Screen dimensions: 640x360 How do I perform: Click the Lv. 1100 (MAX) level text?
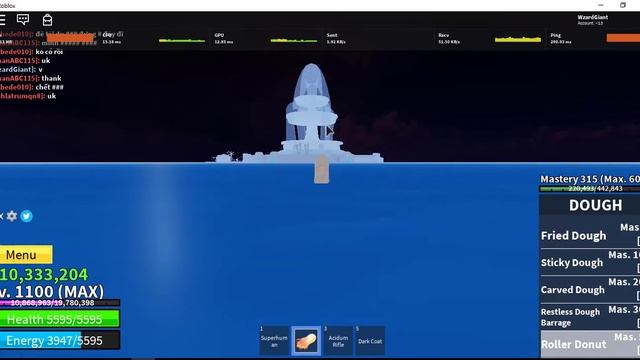click(x=52, y=291)
